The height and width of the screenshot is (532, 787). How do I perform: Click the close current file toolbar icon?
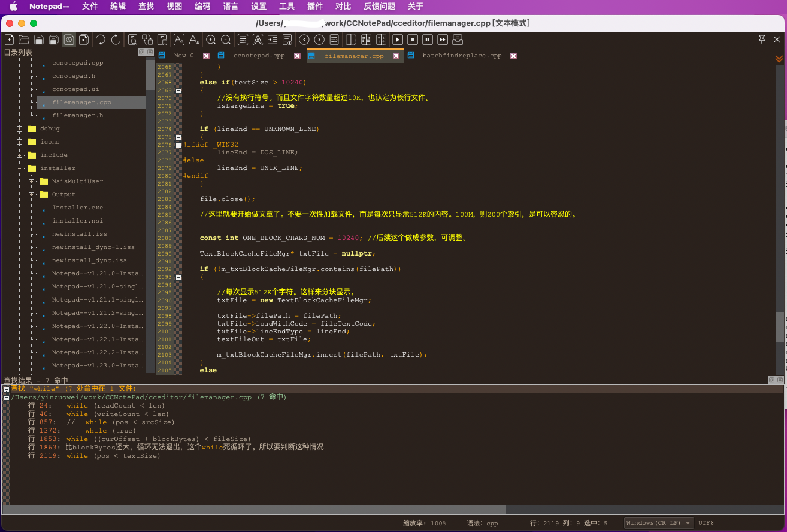pos(84,39)
